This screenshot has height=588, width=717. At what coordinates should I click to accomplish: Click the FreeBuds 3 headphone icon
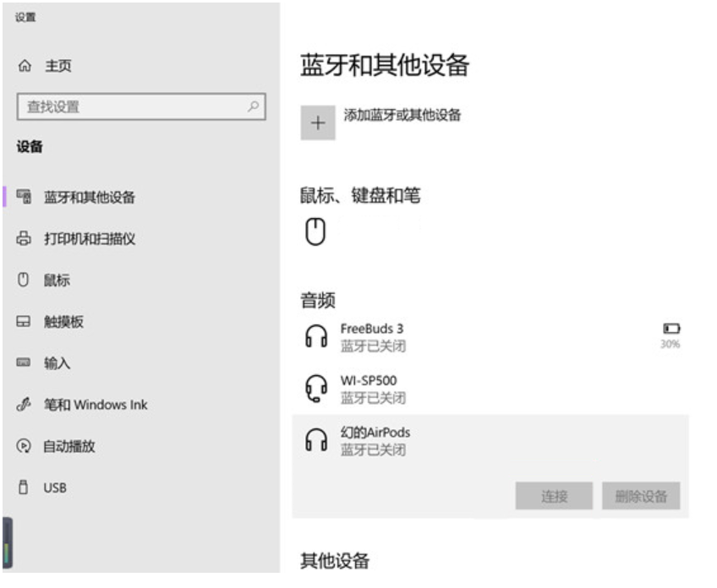(x=315, y=336)
